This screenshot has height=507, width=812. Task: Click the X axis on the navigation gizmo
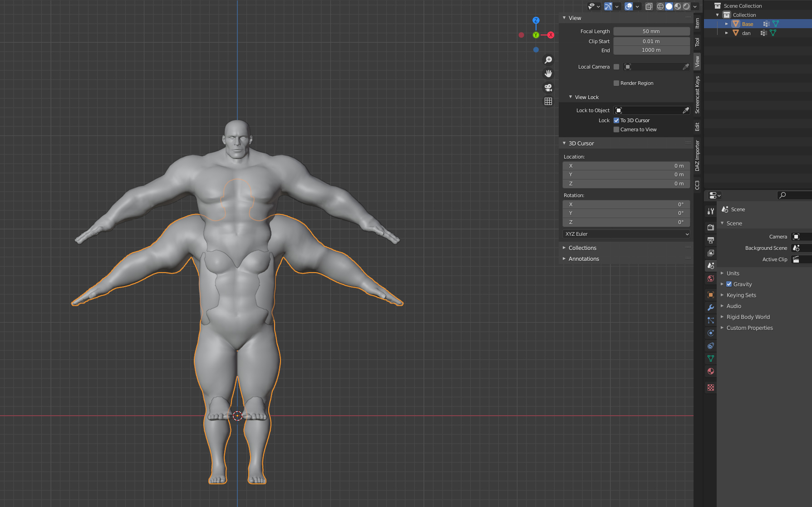(x=551, y=35)
